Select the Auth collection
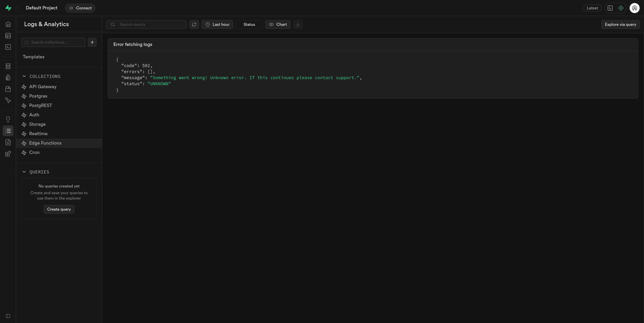This screenshot has height=323, width=644. click(x=59, y=115)
